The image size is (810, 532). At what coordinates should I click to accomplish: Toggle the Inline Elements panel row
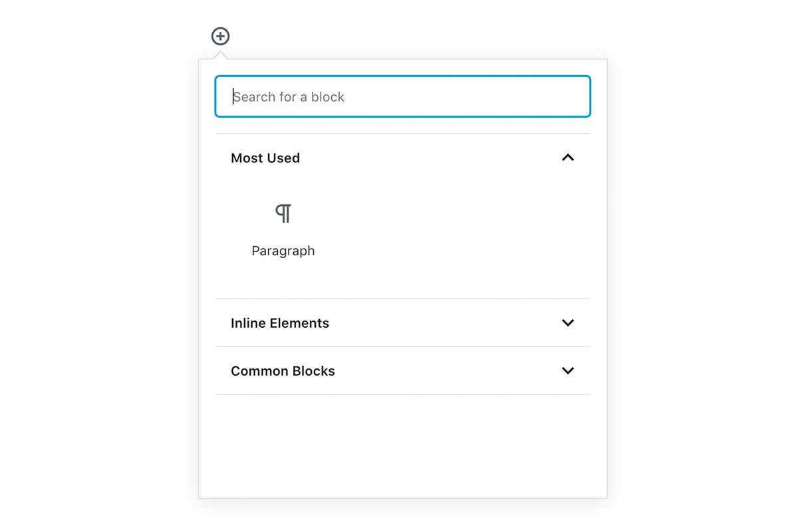pyautogui.click(x=403, y=323)
